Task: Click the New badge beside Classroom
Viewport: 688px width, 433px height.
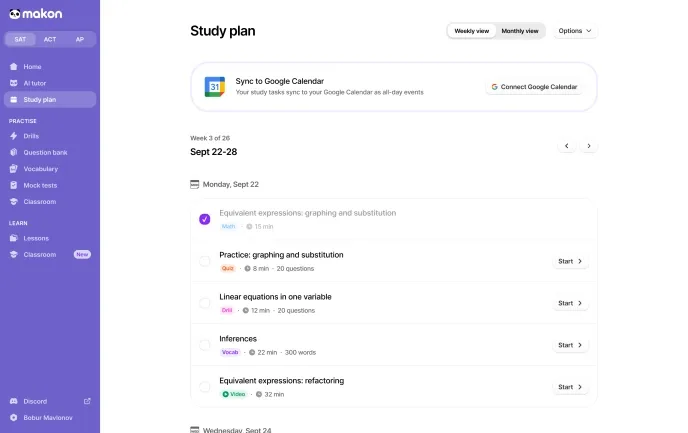Action: coord(82,254)
